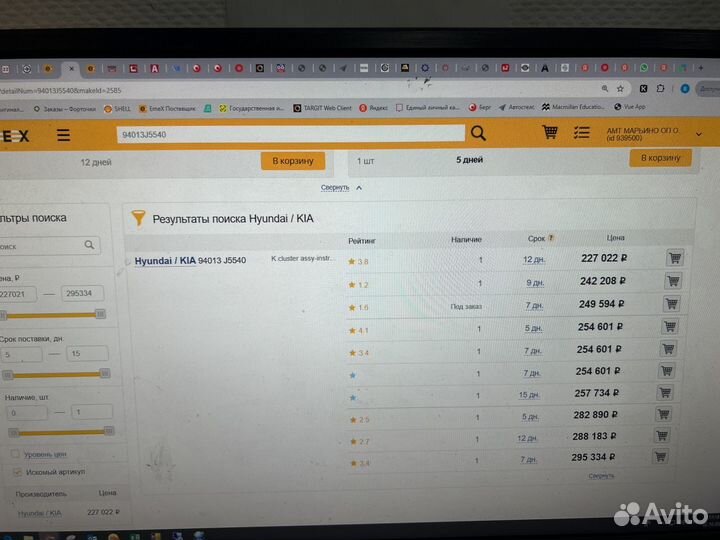Click the minimum price field 227021
Image resolution: width=720 pixels, height=540 pixels.
click(x=17, y=294)
